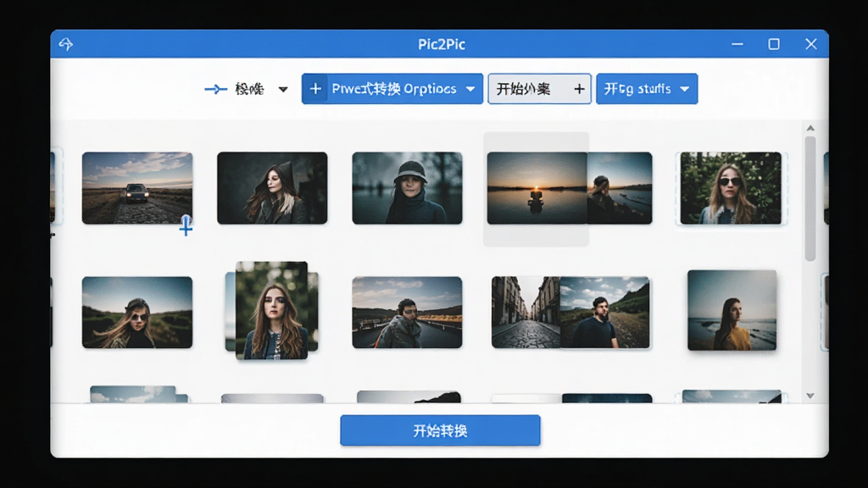The image size is (868, 488).
Task: Click the 开始转换 button
Action: (x=440, y=430)
